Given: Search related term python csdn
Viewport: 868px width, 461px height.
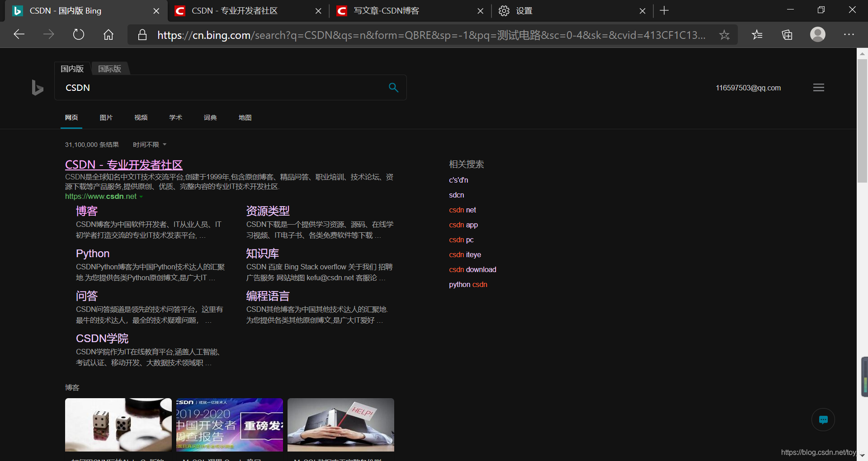Looking at the screenshot, I should [468, 284].
